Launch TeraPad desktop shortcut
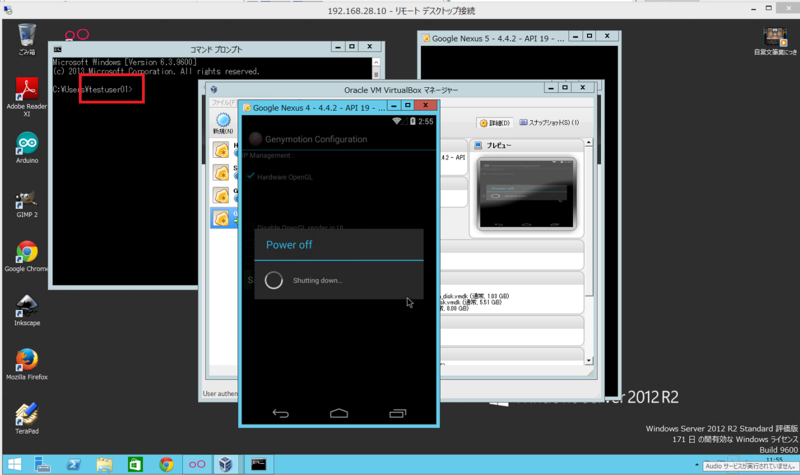The image size is (800, 475). (x=27, y=418)
